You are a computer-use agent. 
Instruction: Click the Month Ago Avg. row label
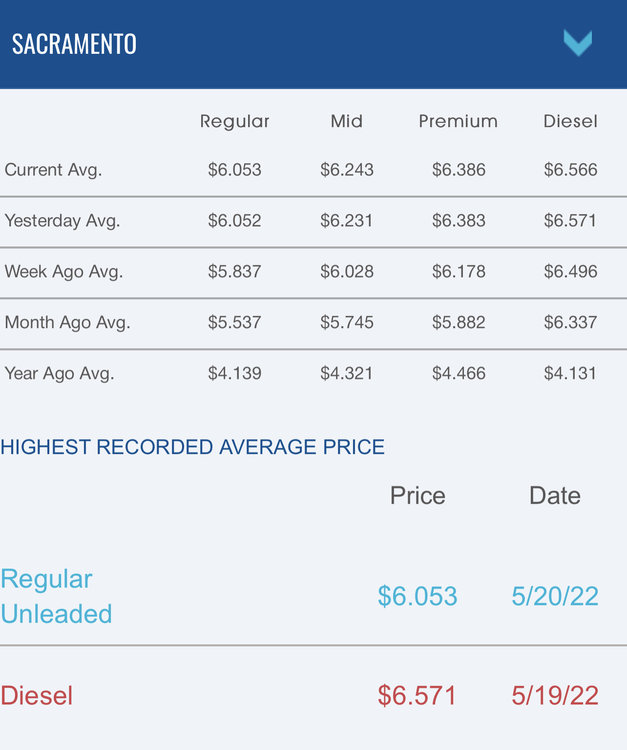tap(67, 323)
